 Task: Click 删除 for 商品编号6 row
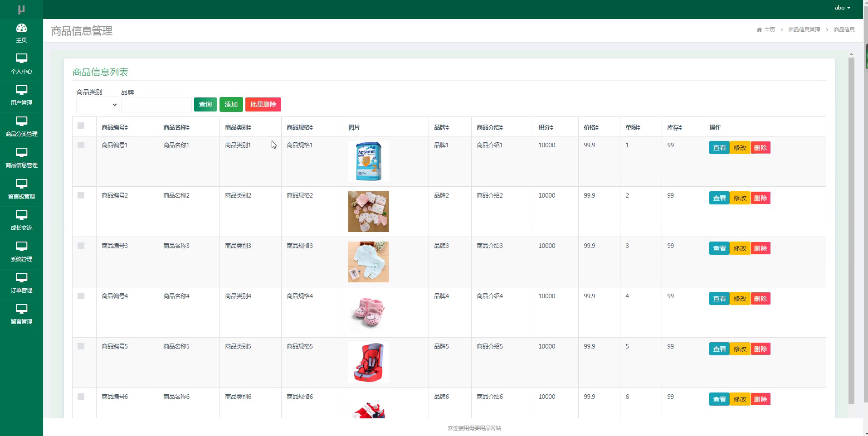point(761,399)
